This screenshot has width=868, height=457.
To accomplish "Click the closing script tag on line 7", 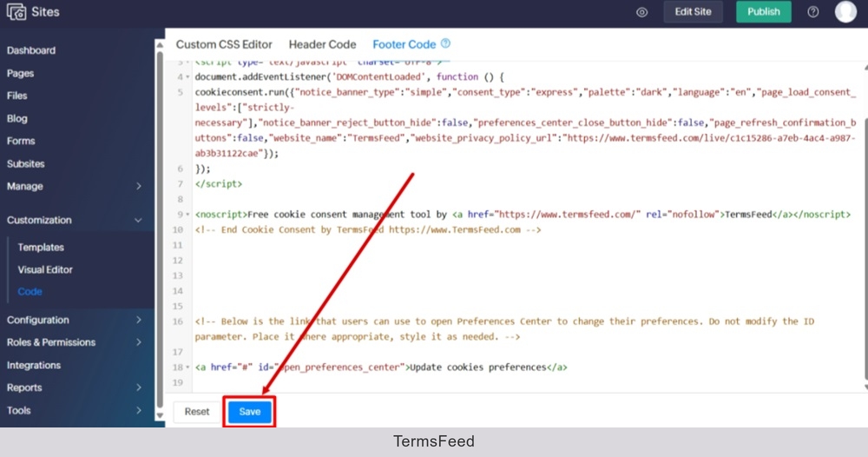I will [x=219, y=184].
